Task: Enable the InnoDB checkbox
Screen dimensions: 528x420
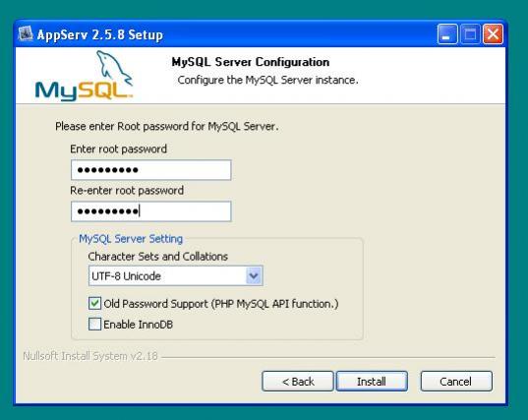Action: pos(94,324)
